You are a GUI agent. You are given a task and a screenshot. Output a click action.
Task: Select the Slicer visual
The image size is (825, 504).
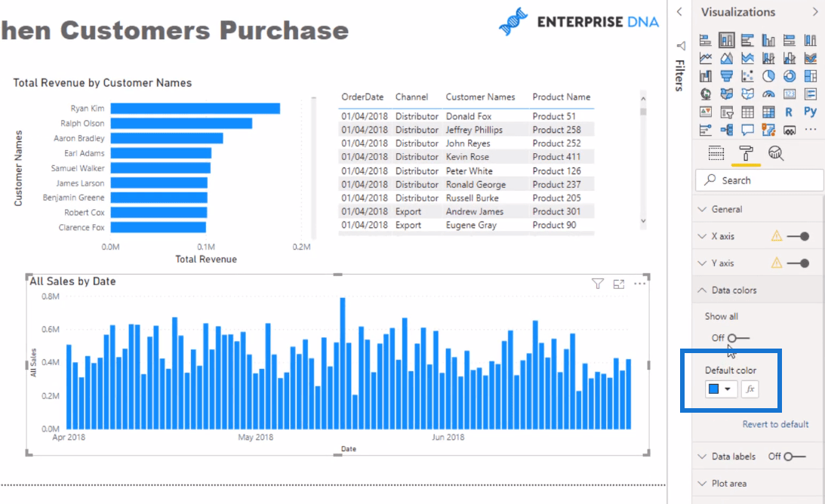[x=727, y=112]
